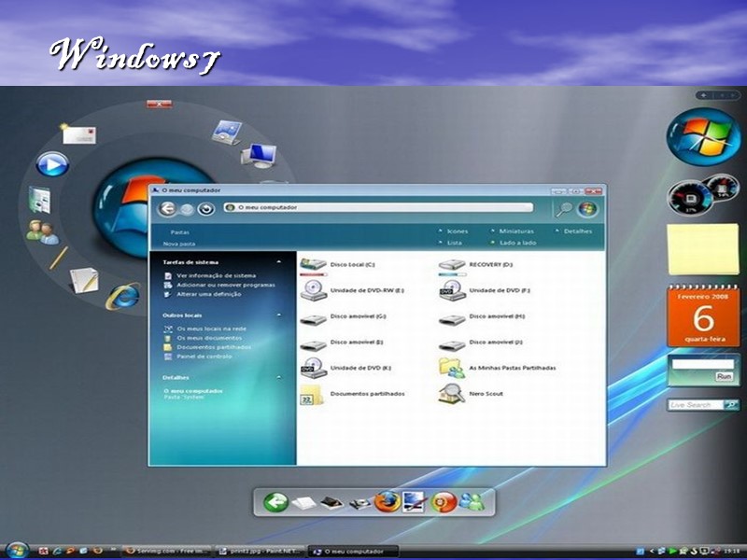Open the Messenger people icon in dock
Viewport: 747px width, 560px height.
click(x=472, y=502)
